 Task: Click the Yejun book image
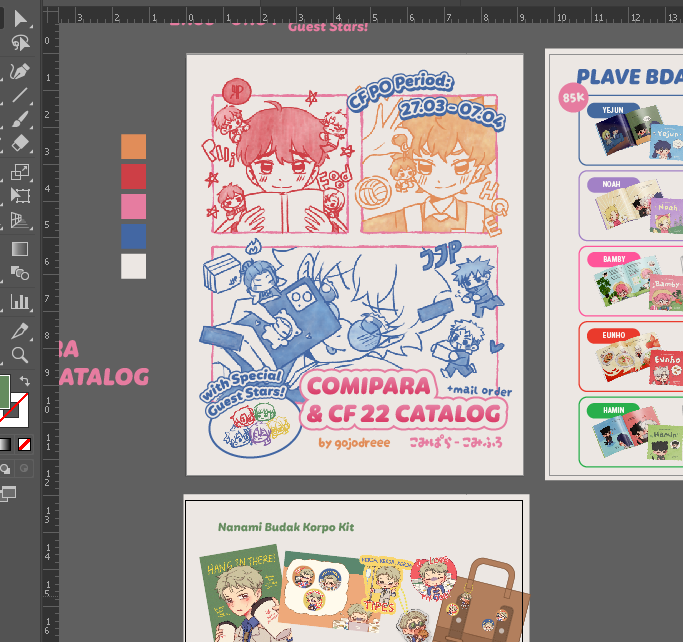(x=640, y=132)
